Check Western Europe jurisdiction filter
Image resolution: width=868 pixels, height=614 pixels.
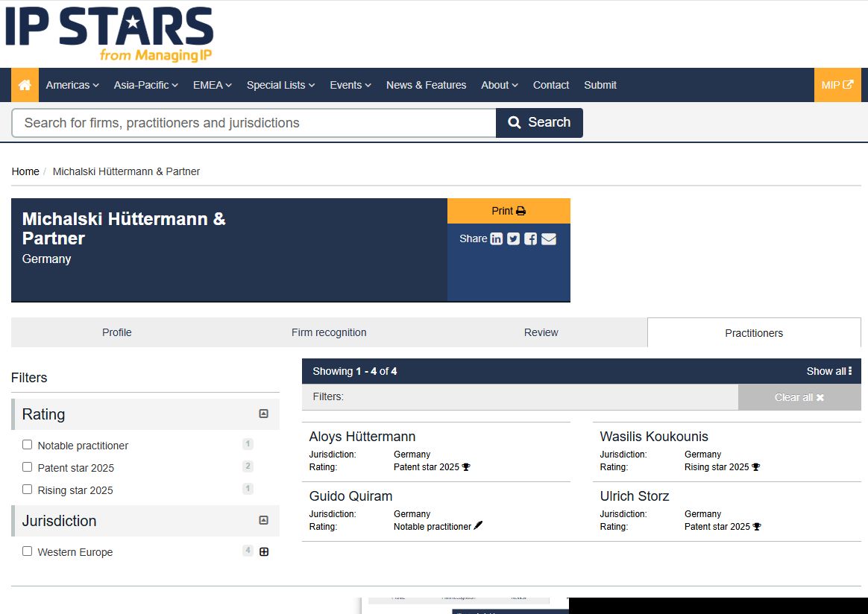(x=27, y=551)
